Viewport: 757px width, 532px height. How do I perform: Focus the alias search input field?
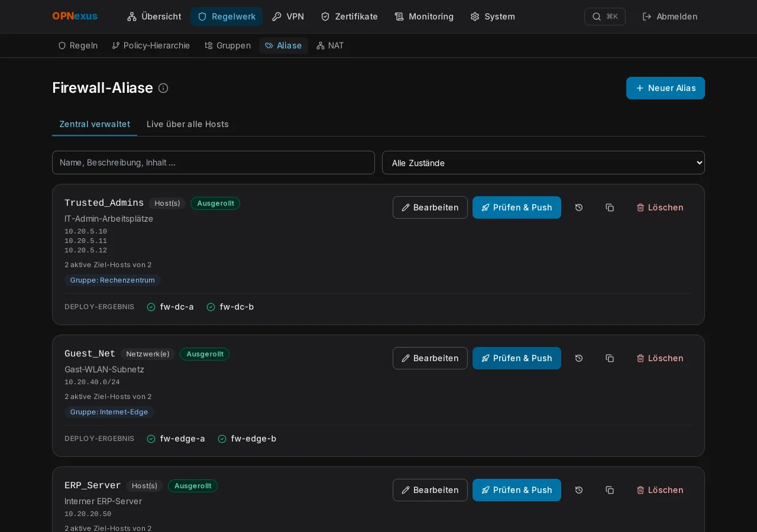pyautogui.click(x=213, y=163)
